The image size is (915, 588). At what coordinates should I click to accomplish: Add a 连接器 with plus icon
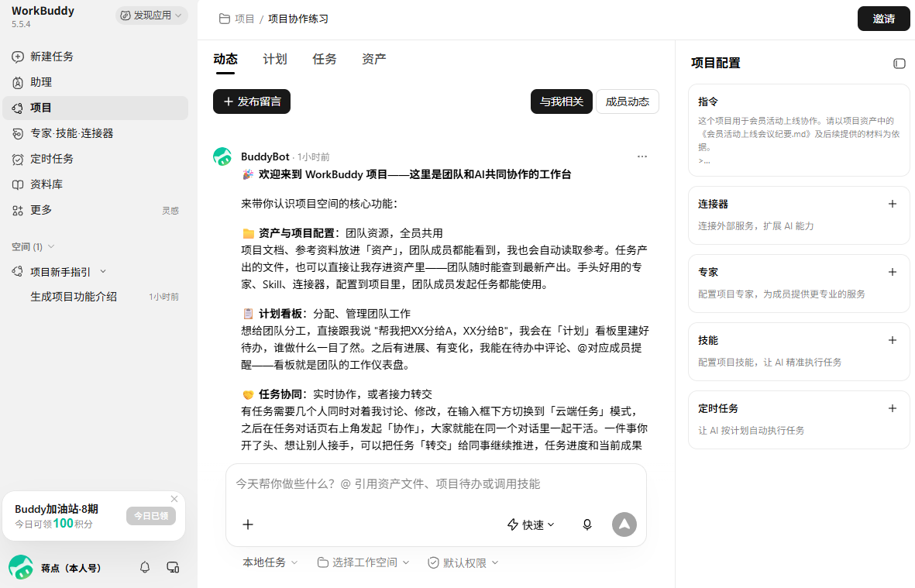pyautogui.click(x=893, y=204)
